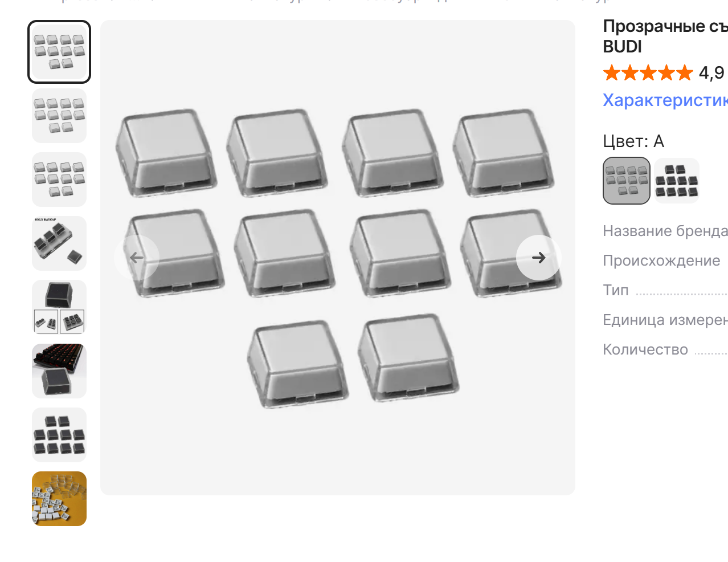Click the product title ending with BUDI
Image resolution: width=728 pixels, height=562 pixels.
pos(665,36)
